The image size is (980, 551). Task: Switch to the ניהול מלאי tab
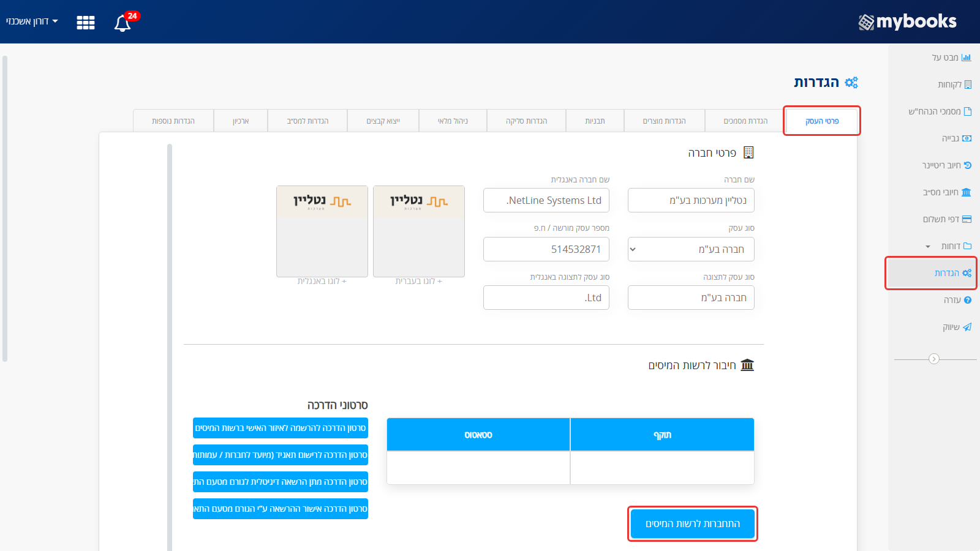(453, 121)
